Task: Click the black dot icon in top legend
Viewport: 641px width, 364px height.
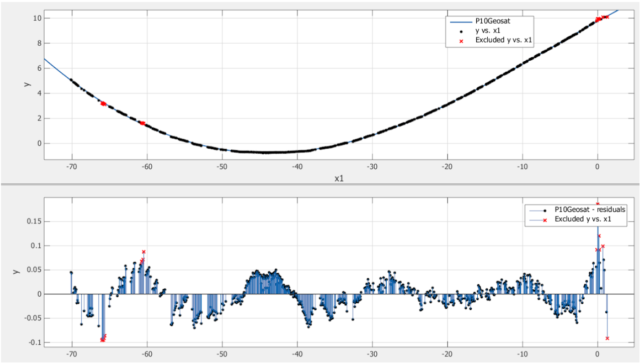Action: pyautogui.click(x=461, y=31)
